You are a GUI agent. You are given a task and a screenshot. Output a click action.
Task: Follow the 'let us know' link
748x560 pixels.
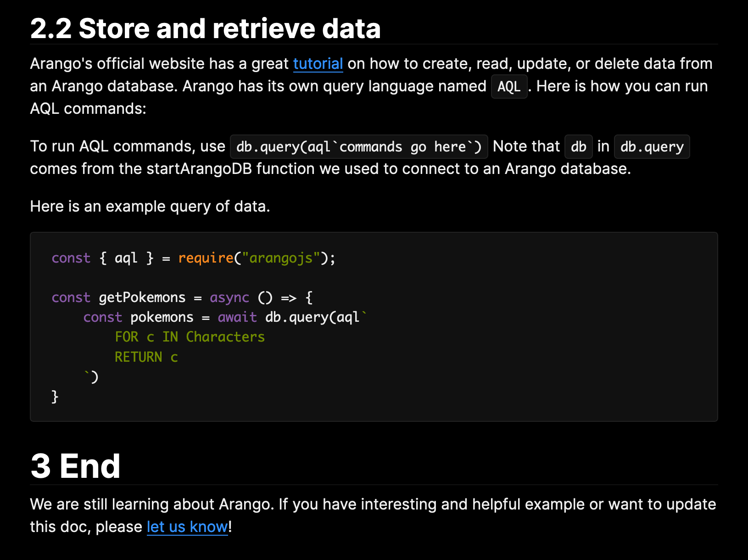coord(187,527)
